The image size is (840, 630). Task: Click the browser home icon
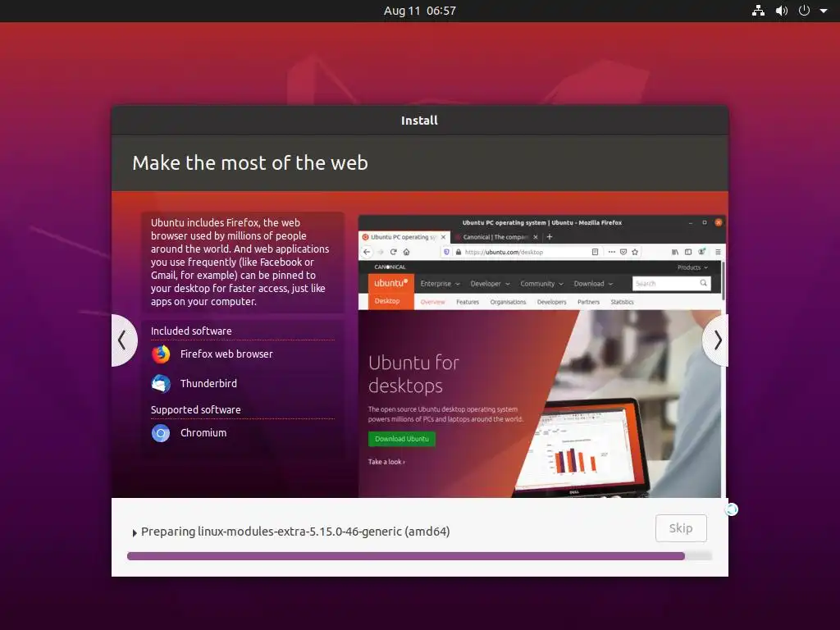click(407, 252)
